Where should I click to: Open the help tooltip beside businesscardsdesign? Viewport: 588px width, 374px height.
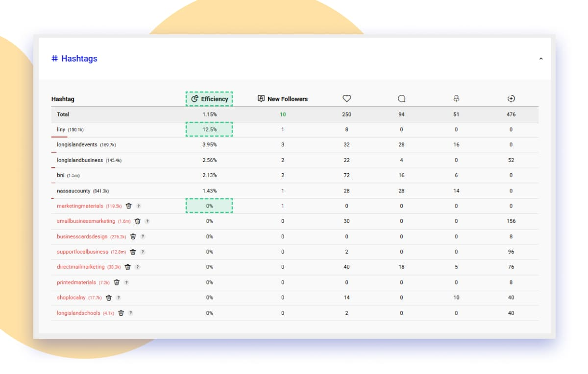(x=143, y=236)
